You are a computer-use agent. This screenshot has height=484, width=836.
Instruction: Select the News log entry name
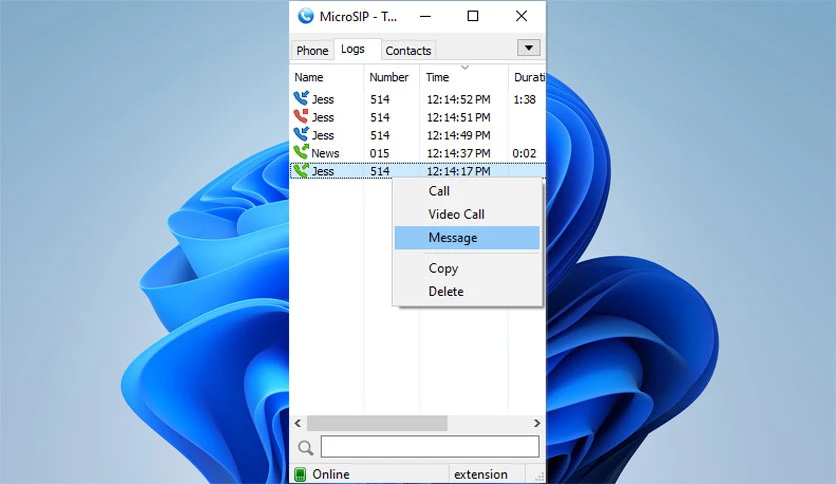(x=325, y=153)
